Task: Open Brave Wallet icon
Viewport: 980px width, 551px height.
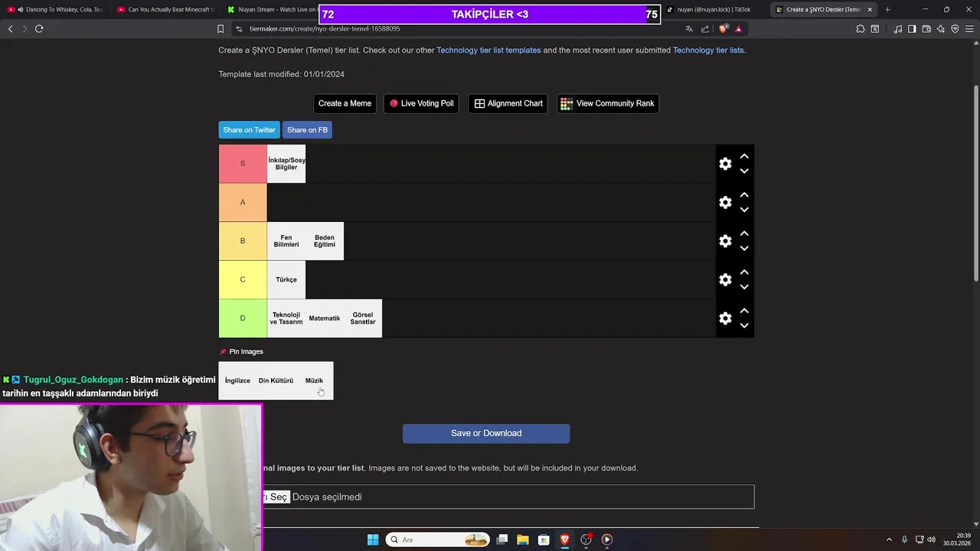Action: point(926,29)
